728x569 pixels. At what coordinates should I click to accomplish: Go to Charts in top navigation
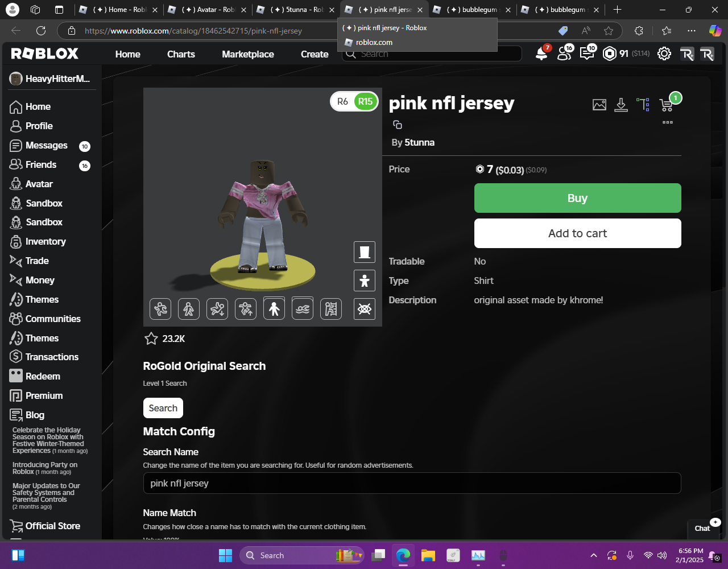[x=181, y=54]
